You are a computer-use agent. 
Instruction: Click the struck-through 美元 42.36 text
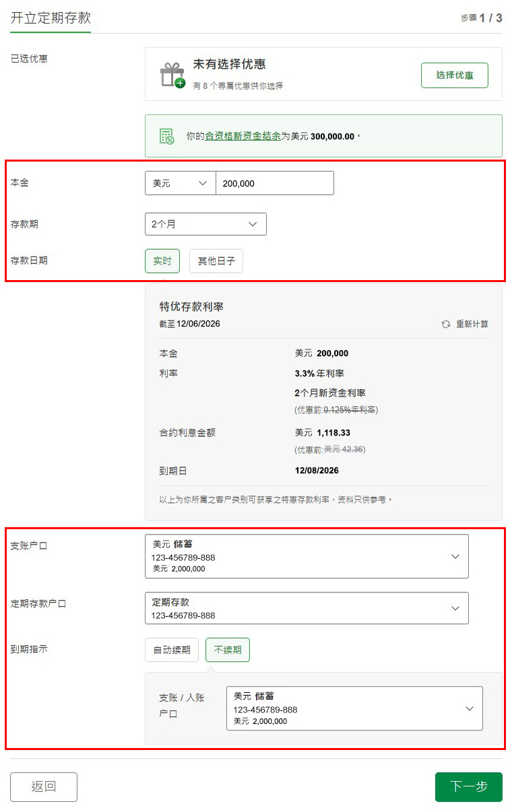(343, 450)
